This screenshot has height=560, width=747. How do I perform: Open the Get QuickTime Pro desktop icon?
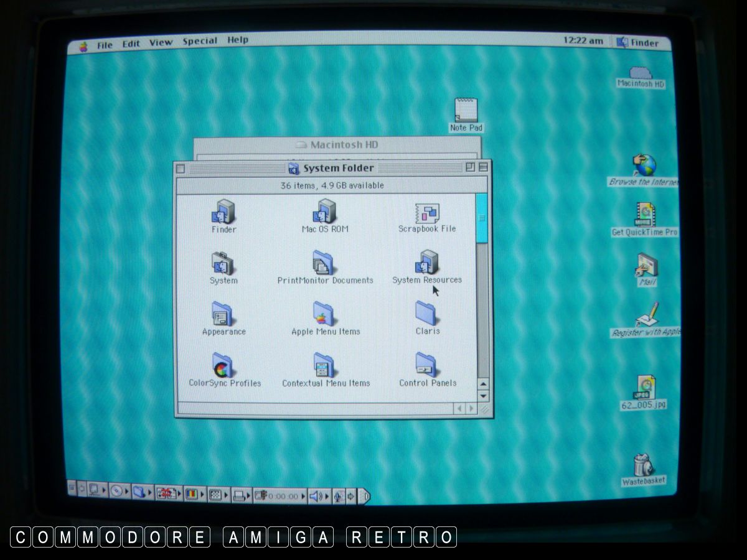tap(644, 215)
